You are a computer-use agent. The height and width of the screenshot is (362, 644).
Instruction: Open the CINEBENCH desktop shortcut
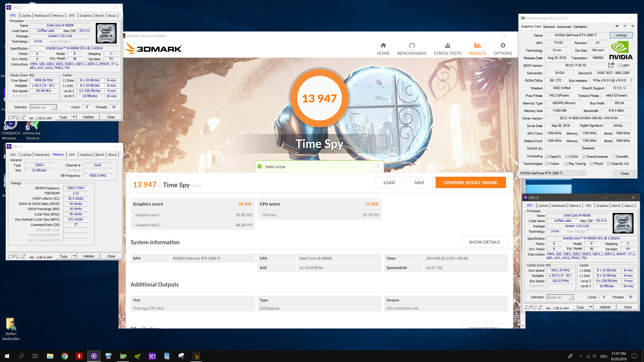pos(11,130)
